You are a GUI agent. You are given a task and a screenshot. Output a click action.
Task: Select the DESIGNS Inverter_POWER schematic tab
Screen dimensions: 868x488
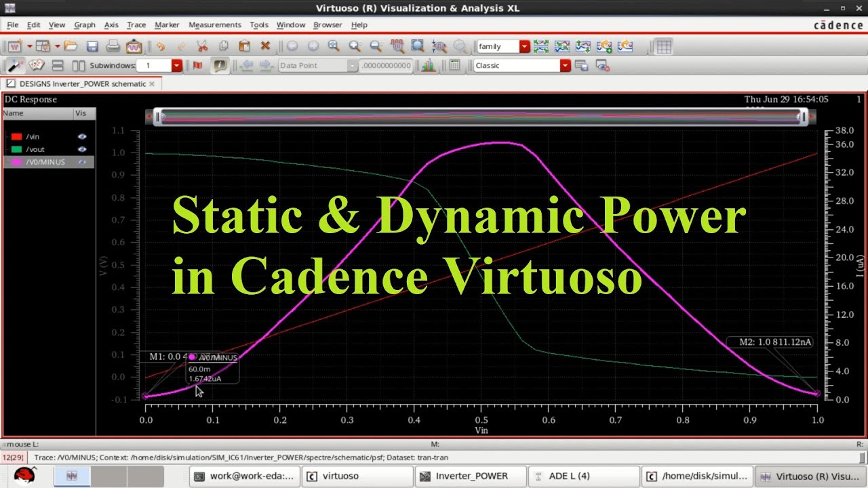[81, 84]
